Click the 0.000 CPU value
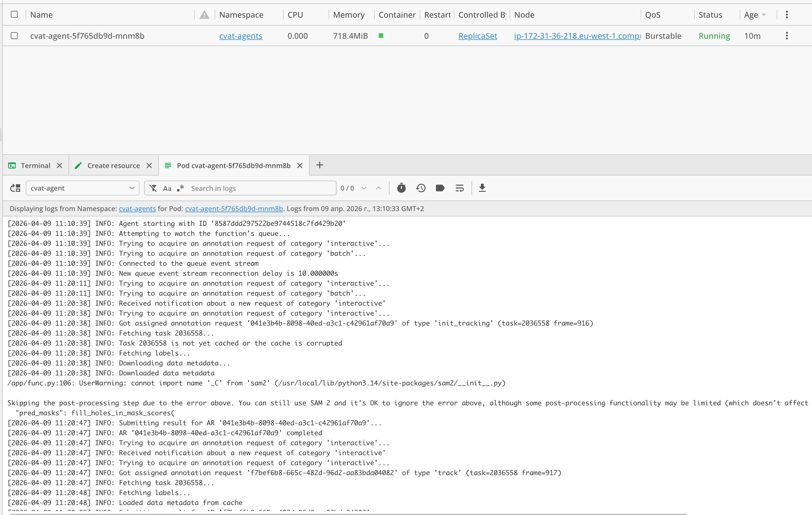 tap(298, 36)
